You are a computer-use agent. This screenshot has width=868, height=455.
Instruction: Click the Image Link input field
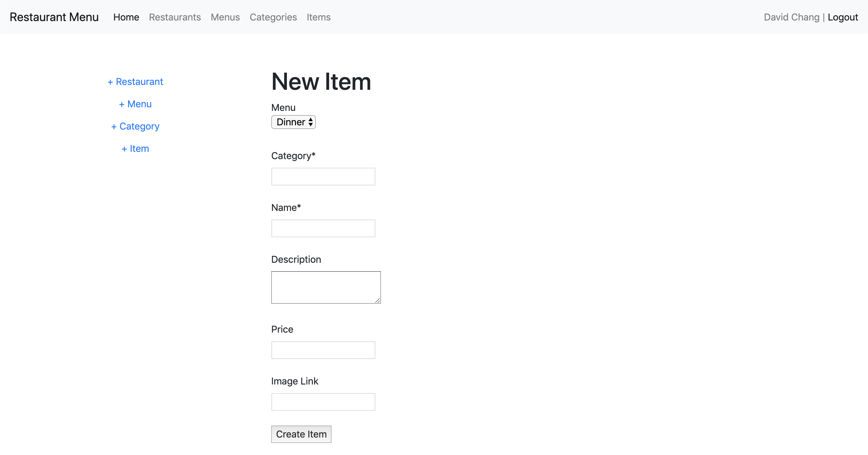(x=323, y=402)
